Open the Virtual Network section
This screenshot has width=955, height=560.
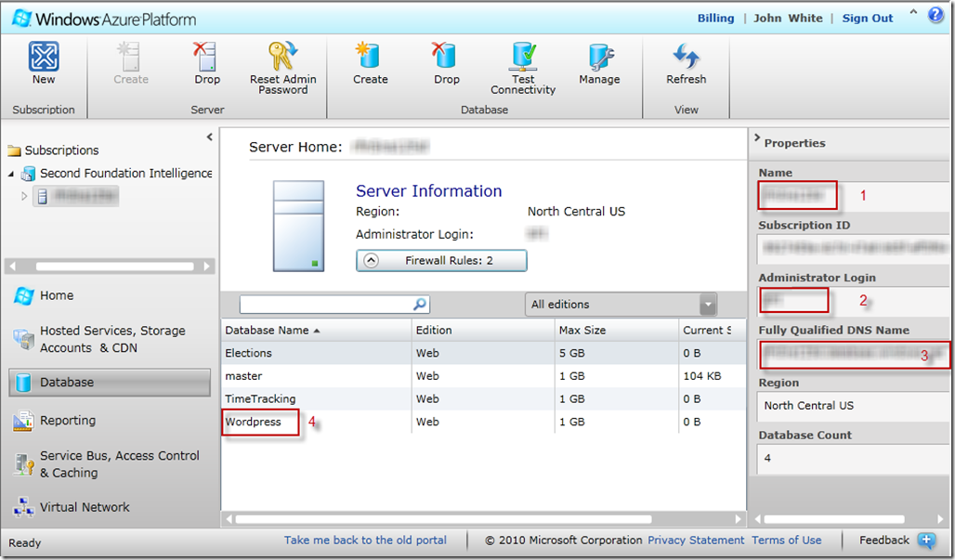(72, 507)
